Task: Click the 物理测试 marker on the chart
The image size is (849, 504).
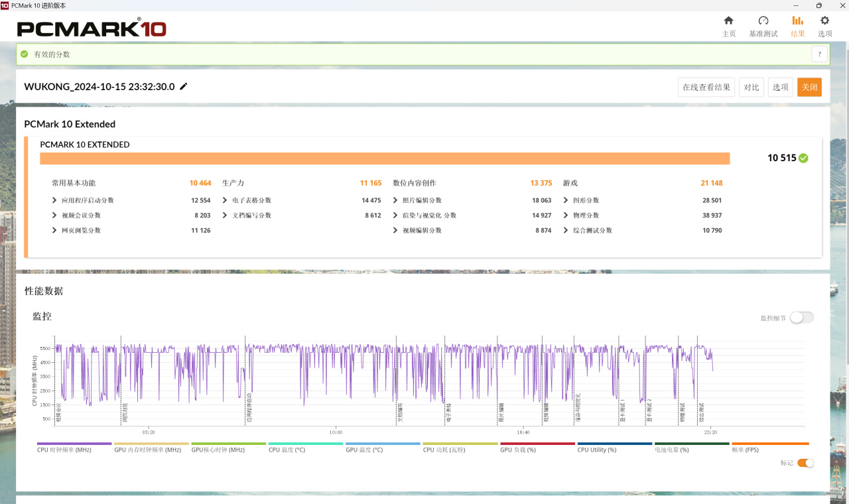Action: pos(681,413)
